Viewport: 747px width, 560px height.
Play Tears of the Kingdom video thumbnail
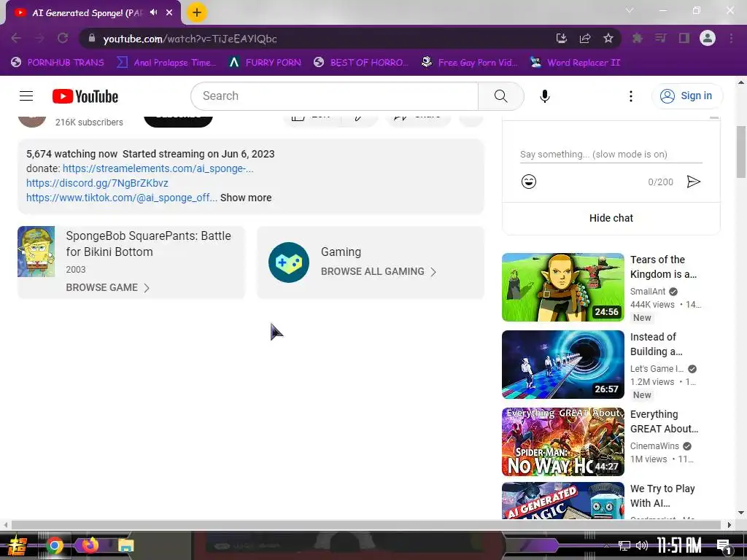tap(562, 287)
